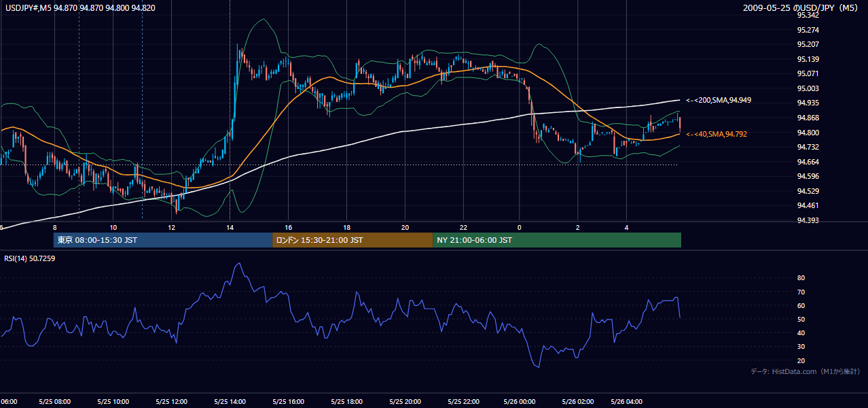Select the ロンドン 15:30-21:00 JST session bar
The height and width of the screenshot is (408, 868).
tap(352, 240)
